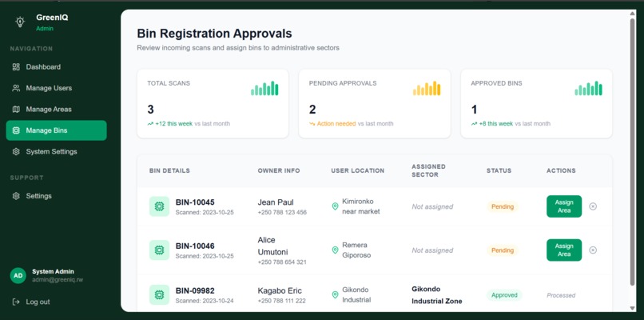644x320 pixels.
Task: Click the scrollbar up arrow
Action: (633, 14)
